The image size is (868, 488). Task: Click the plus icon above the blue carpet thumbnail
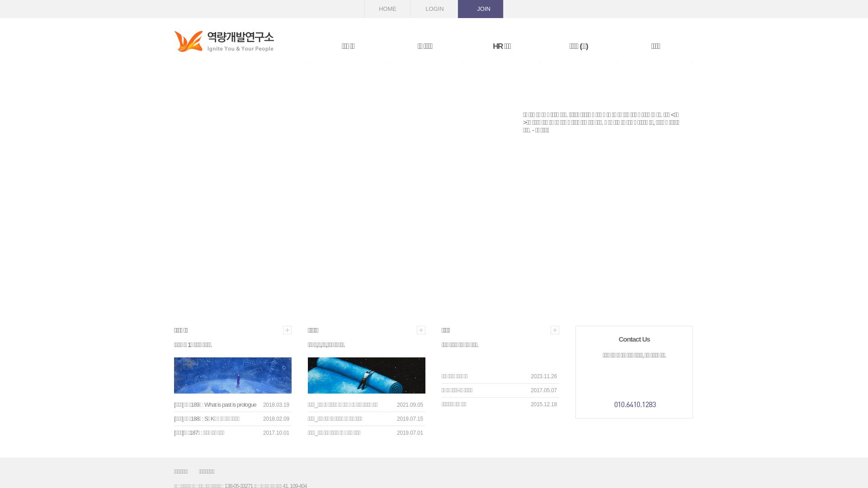point(421,330)
